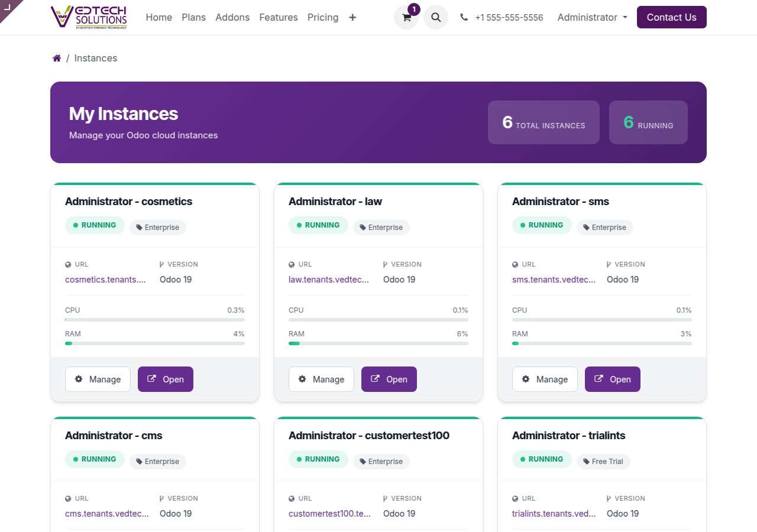Click the 6 TOTAL INSTANCES stat box
The height and width of the screenshot is (532, 757).
[x=543, y=122]
